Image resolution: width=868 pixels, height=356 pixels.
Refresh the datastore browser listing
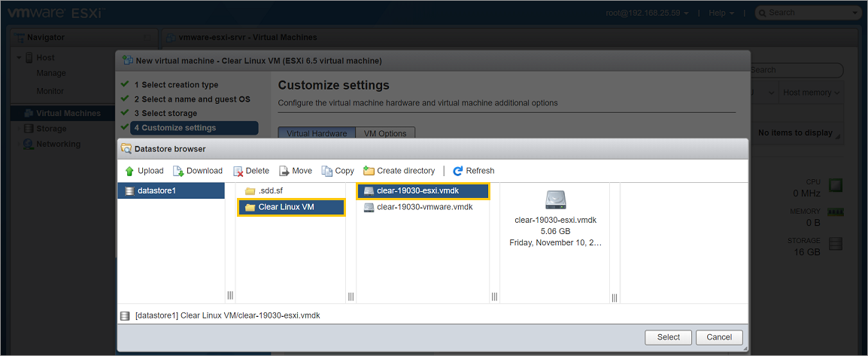point(457,171)
